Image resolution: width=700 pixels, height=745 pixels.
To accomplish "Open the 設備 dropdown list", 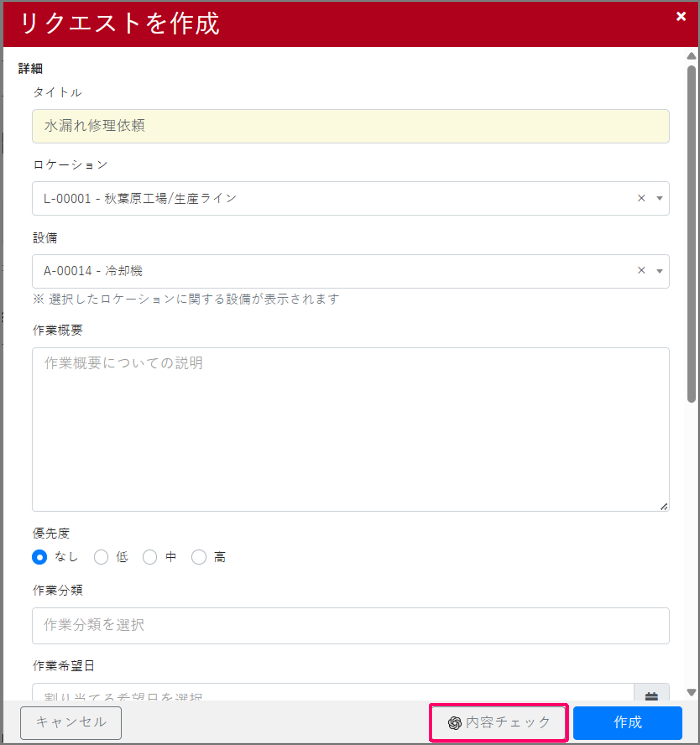I will [659, 271].
